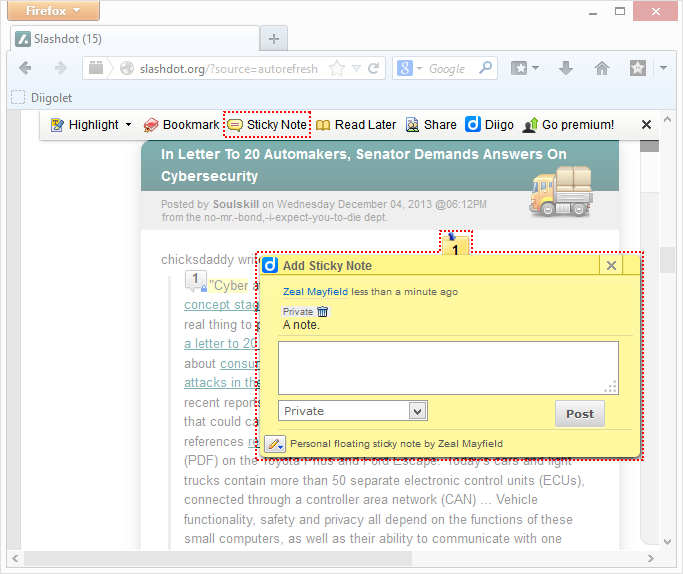
Task: Click the pinned sticky note marker 1
Action: [x=455, y=244]
